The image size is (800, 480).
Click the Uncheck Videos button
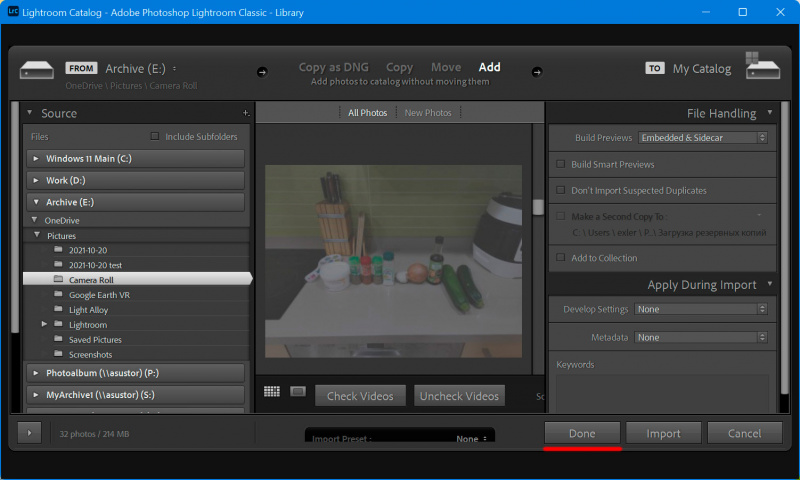point(459,396)
